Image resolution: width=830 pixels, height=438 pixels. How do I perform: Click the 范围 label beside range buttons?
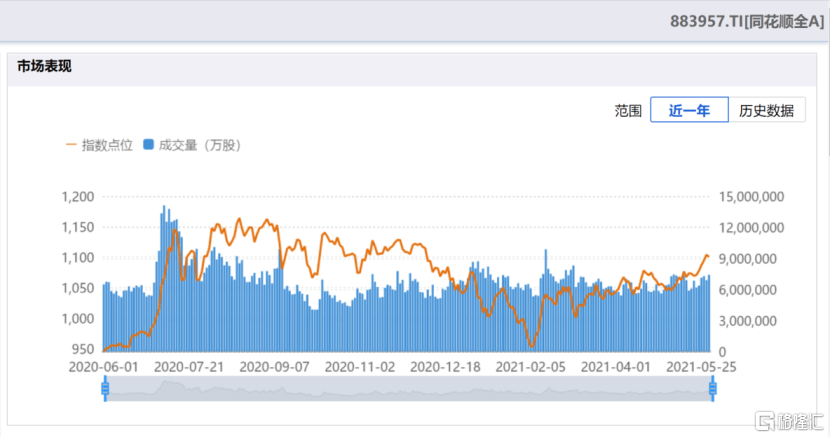(627, 111)
